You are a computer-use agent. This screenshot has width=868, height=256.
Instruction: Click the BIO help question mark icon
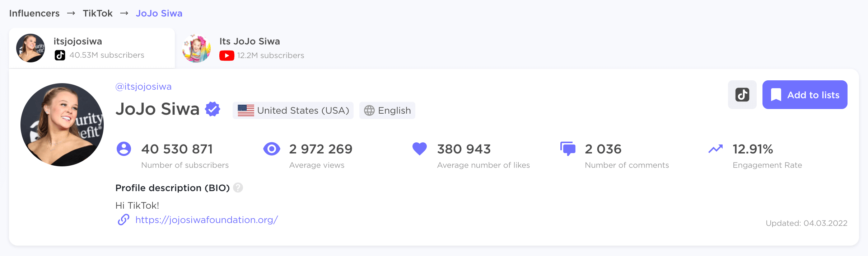click(238, 188)
